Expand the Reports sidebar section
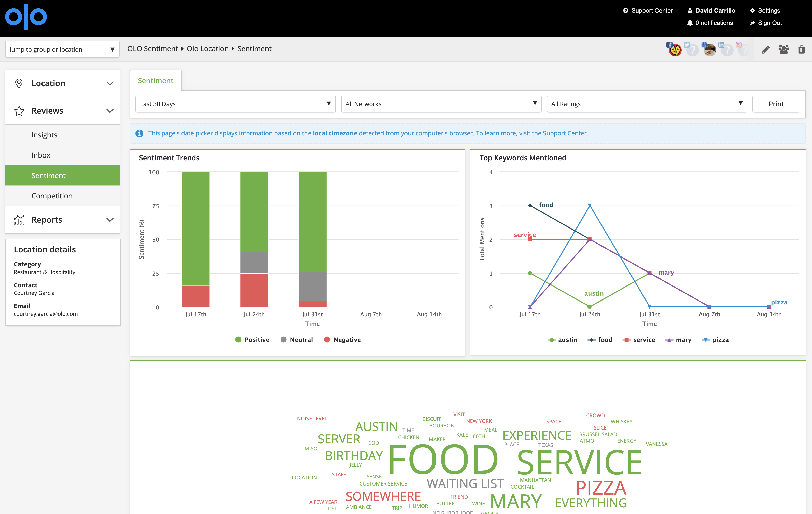Screen dimensions: 812x514 tap(62, 220)
